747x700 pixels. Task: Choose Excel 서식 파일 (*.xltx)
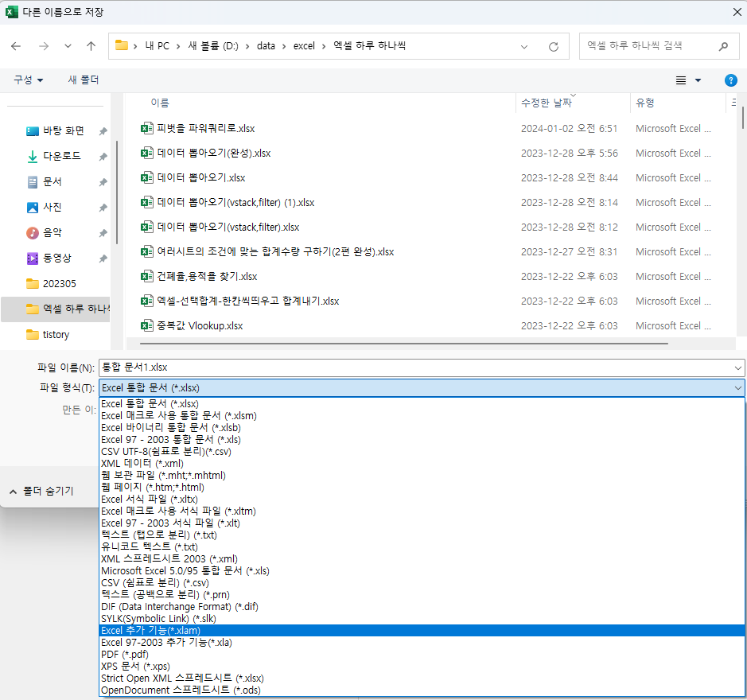coord(422,500)
